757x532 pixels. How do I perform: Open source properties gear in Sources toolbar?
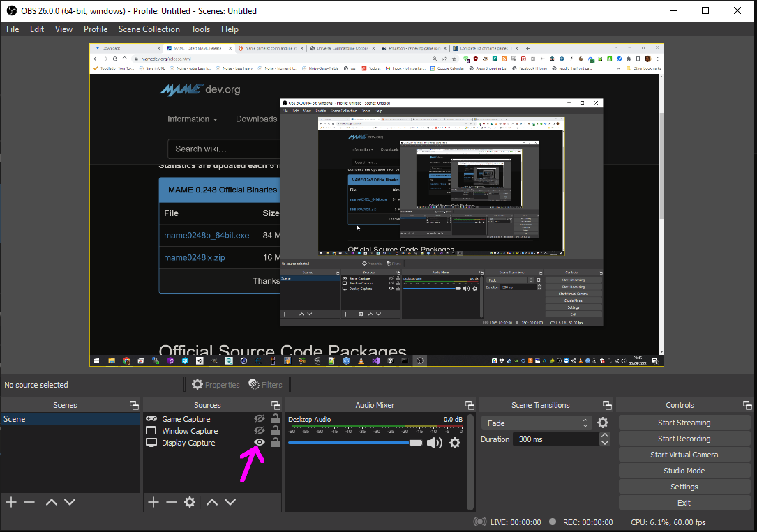[x=190, y=502]
